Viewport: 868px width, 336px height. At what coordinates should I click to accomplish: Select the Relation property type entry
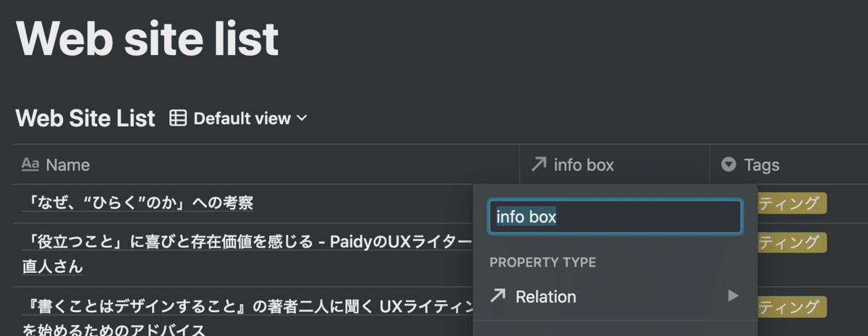click(545, 296)
